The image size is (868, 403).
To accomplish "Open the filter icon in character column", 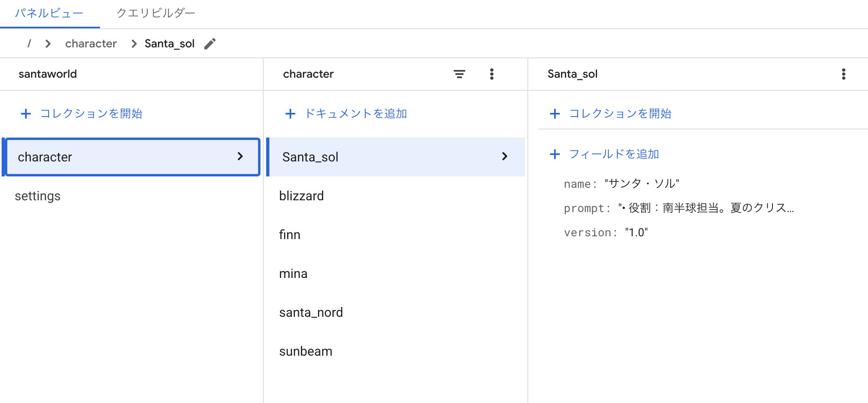I will point(459,74).
